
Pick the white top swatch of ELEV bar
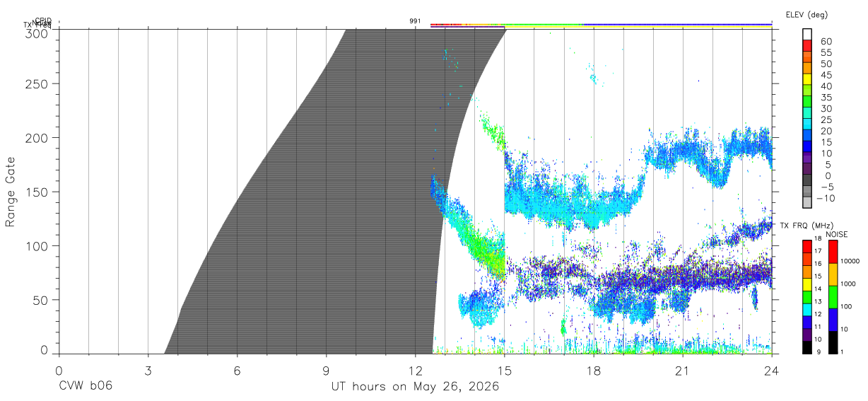(x=807, y=34)
